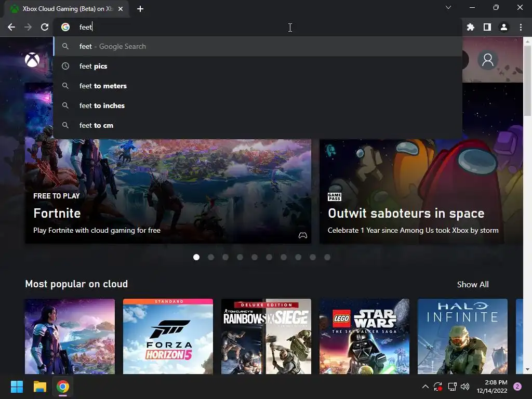Select the eighth carousel dot
Image resolution: width=532 pixels, height=399 pixels.
pos(298,257)
